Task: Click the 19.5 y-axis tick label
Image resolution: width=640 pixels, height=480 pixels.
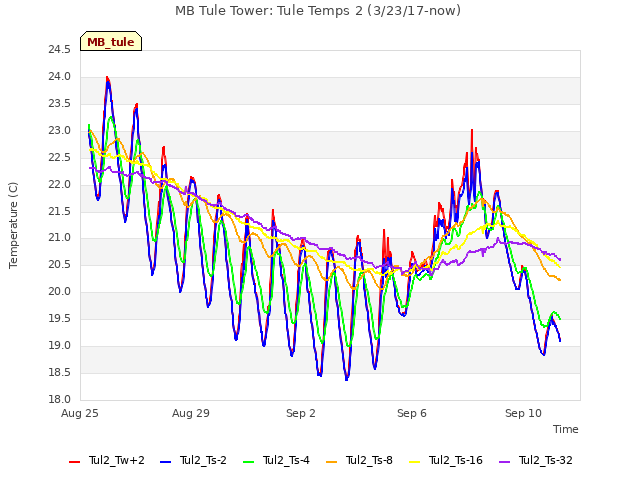Action: (60, 318)
